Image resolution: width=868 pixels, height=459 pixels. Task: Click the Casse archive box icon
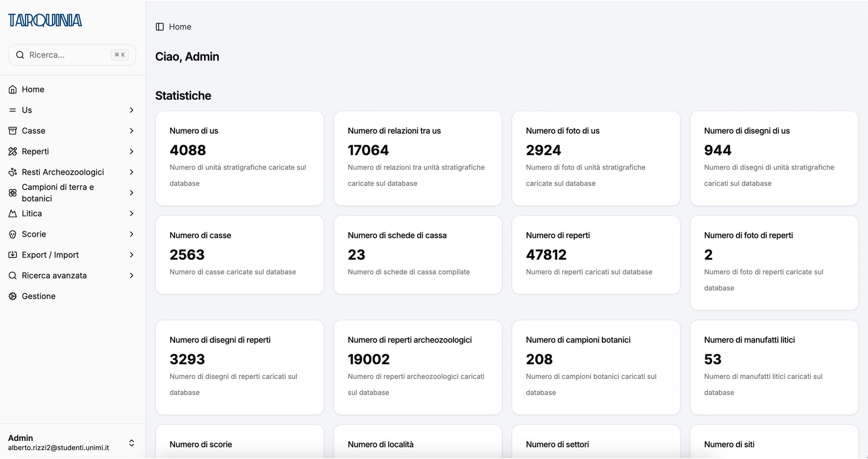pos(12,131)
